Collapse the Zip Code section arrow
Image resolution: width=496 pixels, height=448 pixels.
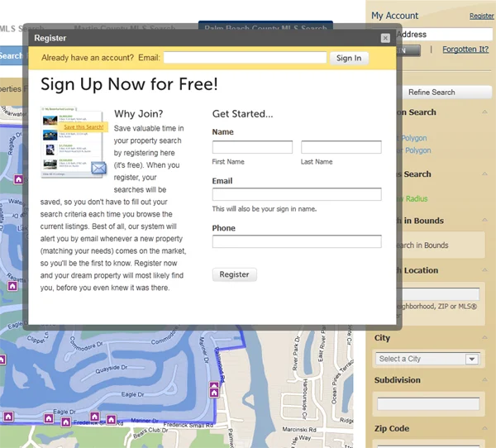[x=485, y=429]
